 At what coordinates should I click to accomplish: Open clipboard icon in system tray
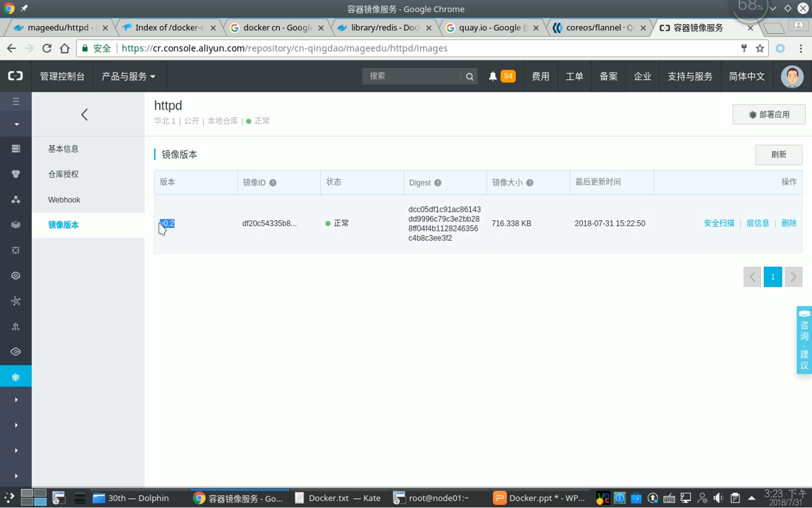point(735,498)
